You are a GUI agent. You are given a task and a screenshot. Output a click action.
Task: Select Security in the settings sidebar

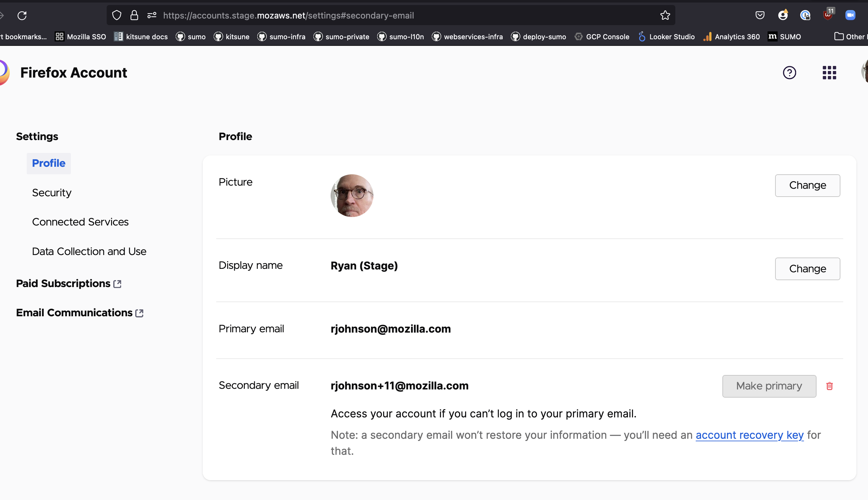click(51, 193)
